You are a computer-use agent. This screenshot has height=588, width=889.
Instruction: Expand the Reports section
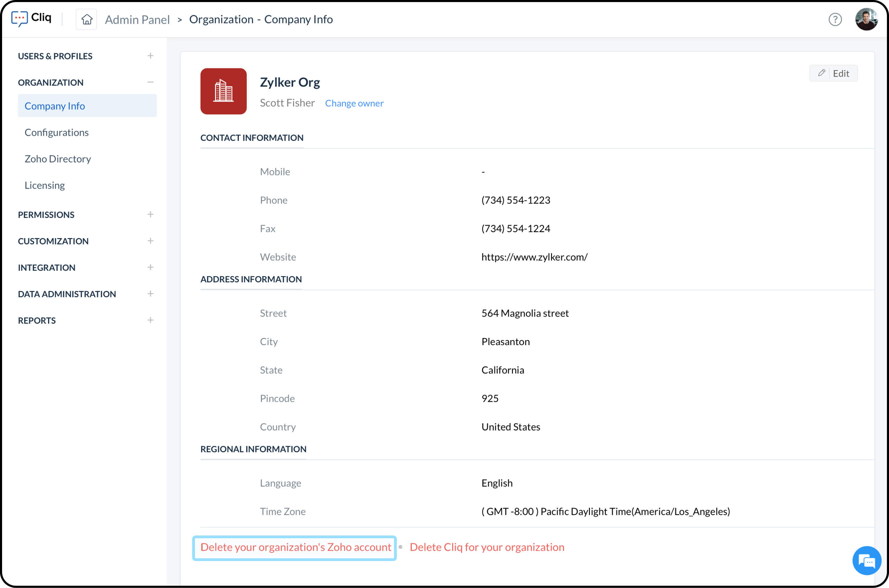(x=150, y=320)
